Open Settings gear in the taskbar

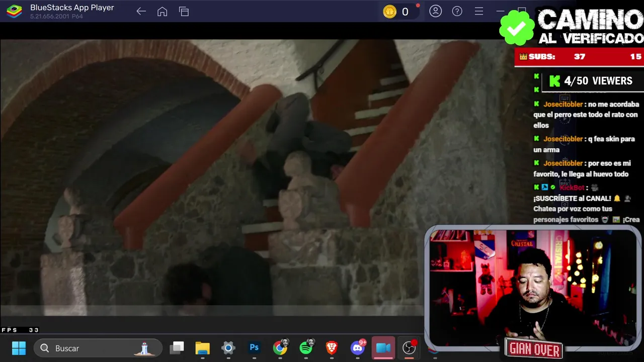[x=228, y=348]
